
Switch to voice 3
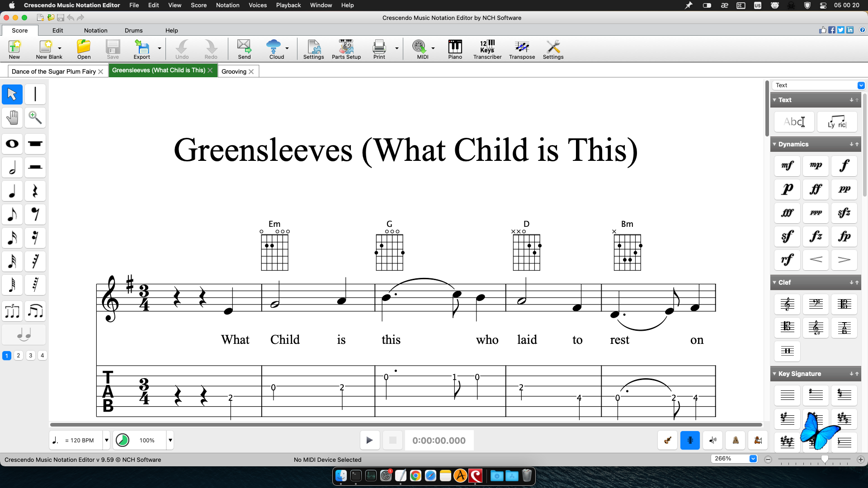pyautogui.click(x=31, y=356)
